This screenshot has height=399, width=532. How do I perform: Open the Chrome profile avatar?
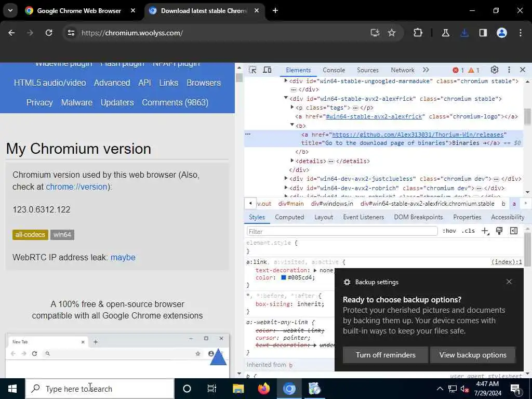[502, 33]
